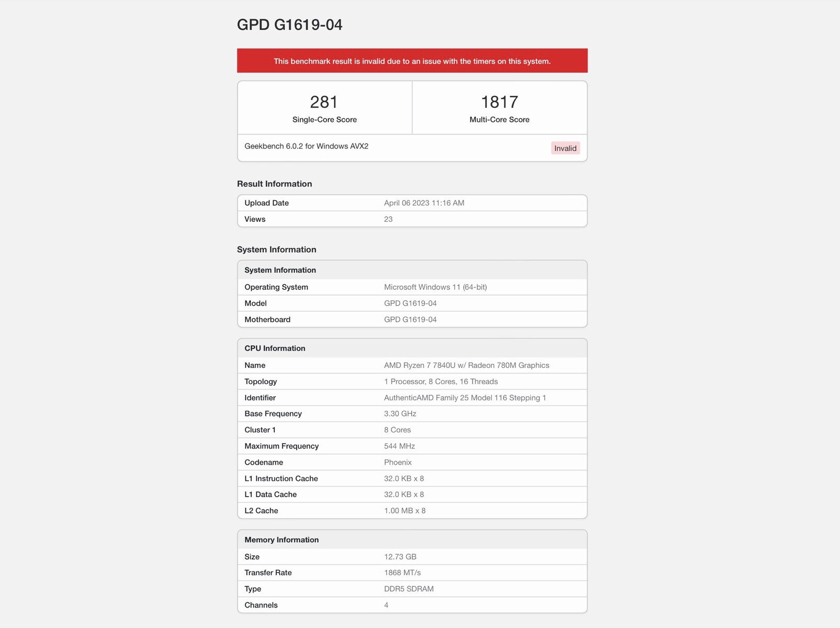
Task: Select the transfer rate value "1868 MT/s"
Action: tap(402, 573)
